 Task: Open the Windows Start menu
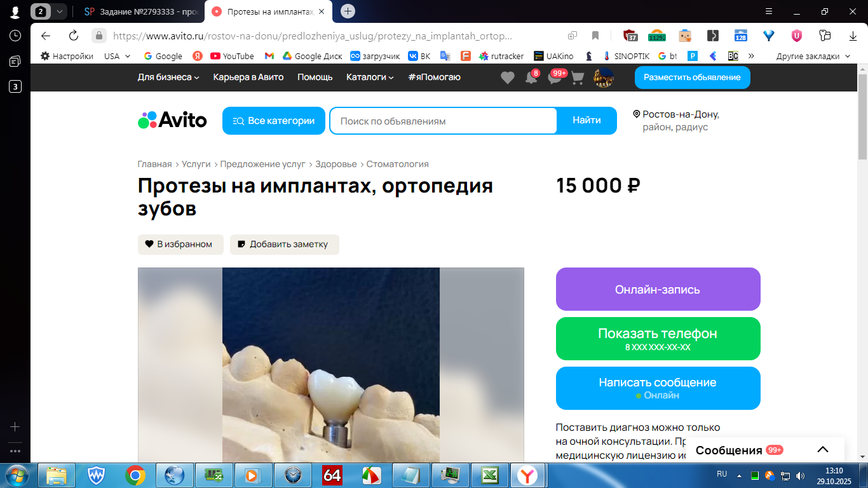coord(17,475)
